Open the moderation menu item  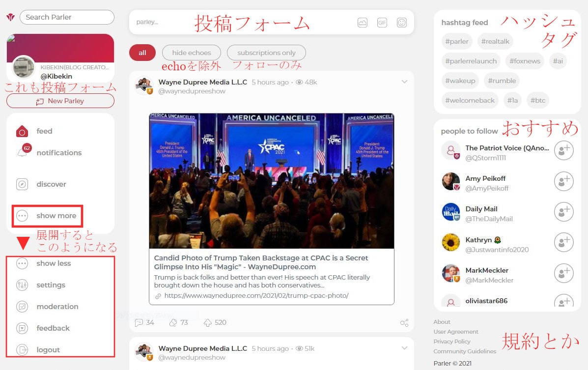(x=57, y=307)
